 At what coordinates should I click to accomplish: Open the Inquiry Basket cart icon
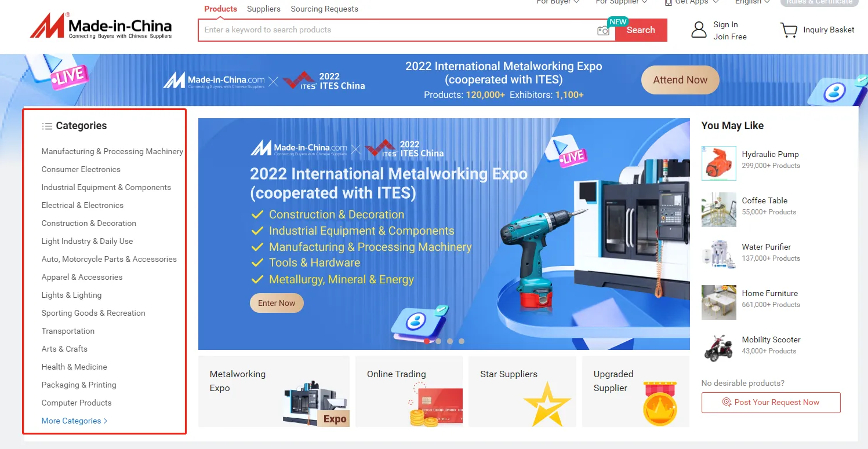789,30
